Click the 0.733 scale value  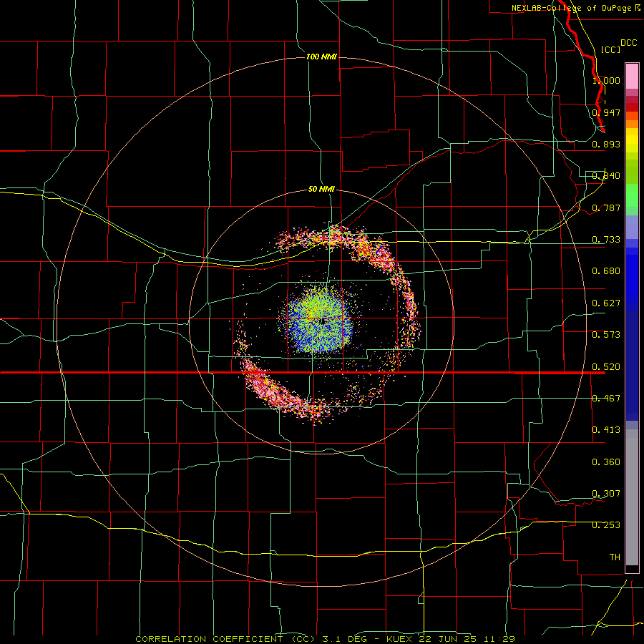pos(606,240)
